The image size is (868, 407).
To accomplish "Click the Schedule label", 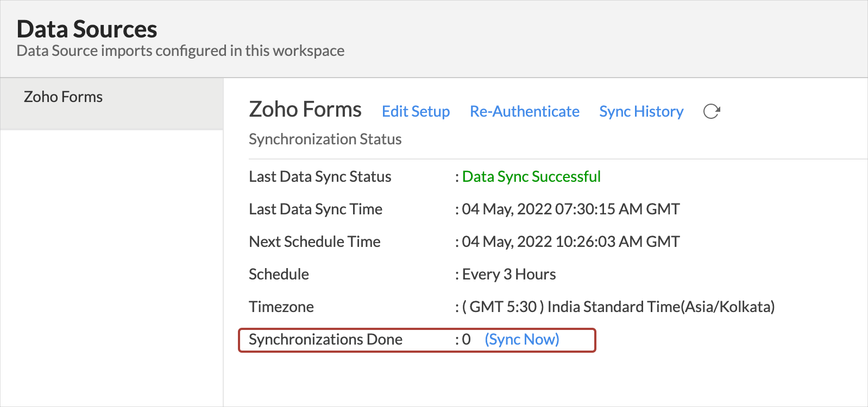I will (279, 274).
